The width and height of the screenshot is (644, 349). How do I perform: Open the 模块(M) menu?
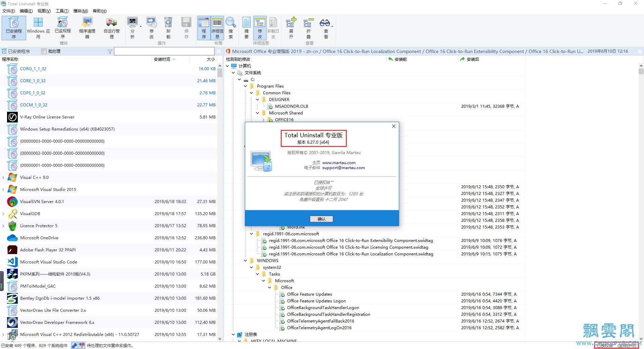pyautogui.click(x=80, y=11)
